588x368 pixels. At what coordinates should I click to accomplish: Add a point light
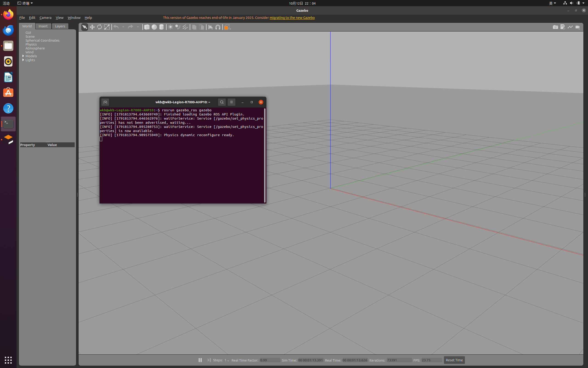171,27
